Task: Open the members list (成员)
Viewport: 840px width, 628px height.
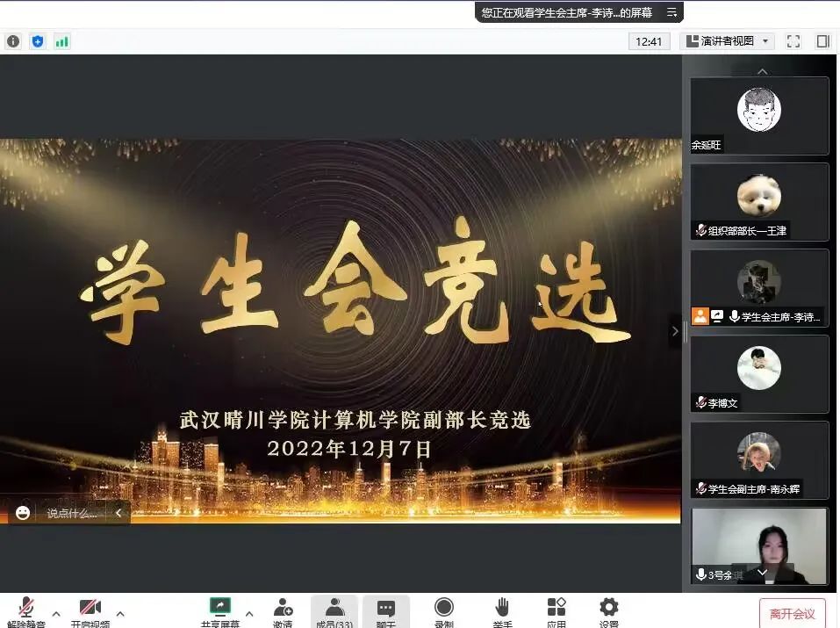Action: pyautogui.click(x=334, y=609)
